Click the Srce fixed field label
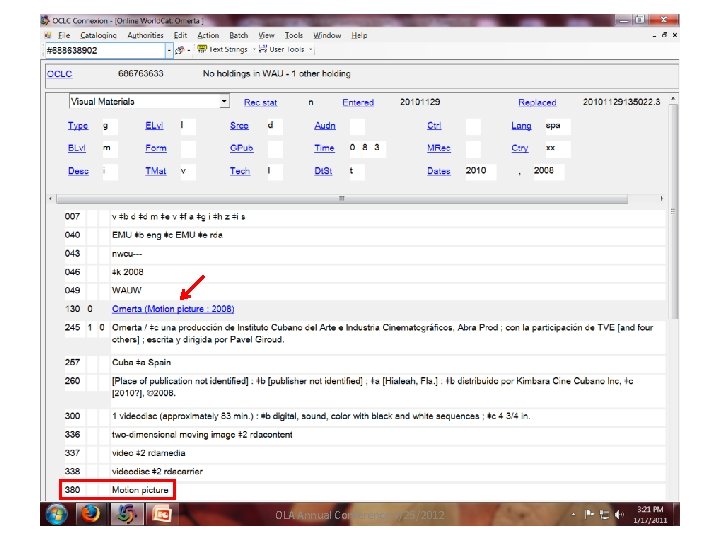Image resolution: width=720 pixels, height=540 pixels. 239,125
